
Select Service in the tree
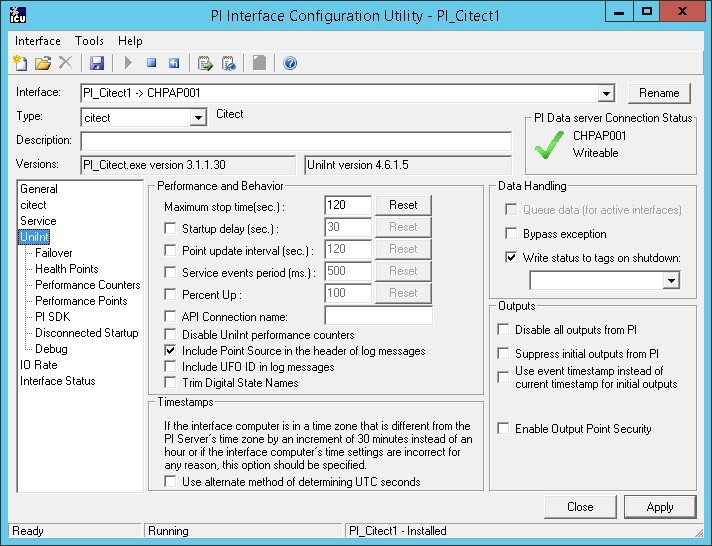(x=38, y=221)
